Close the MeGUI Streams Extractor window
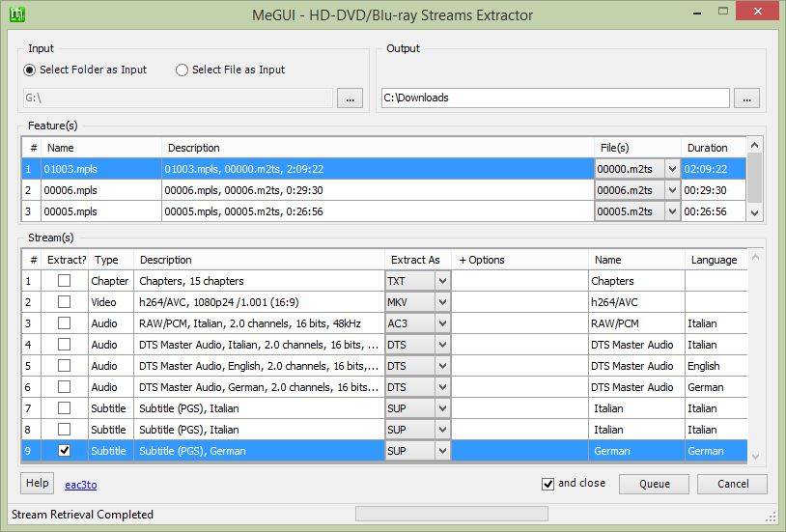 [757, 11]
